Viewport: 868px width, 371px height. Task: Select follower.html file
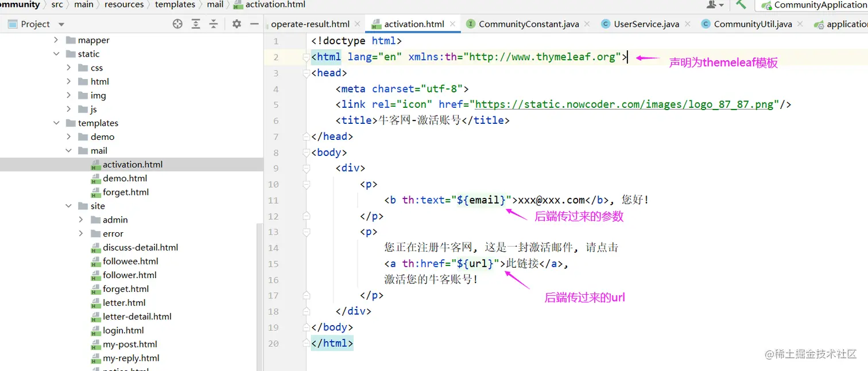pos(129,275)
